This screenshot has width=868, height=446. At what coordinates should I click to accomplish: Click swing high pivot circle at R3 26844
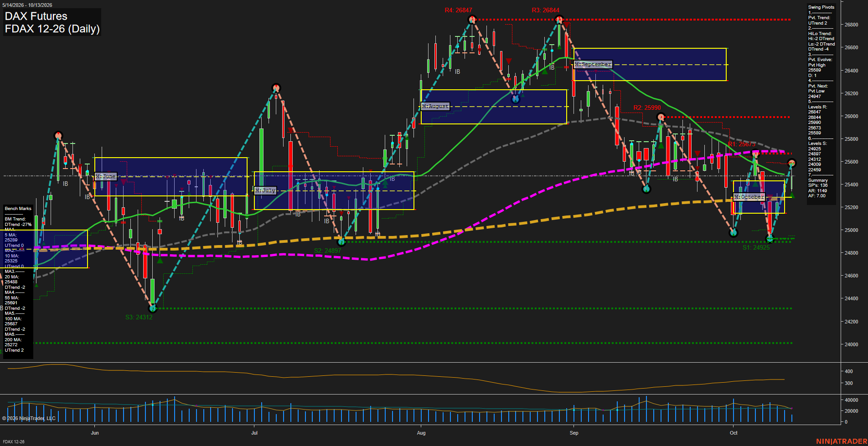click(x=559, y=19)
